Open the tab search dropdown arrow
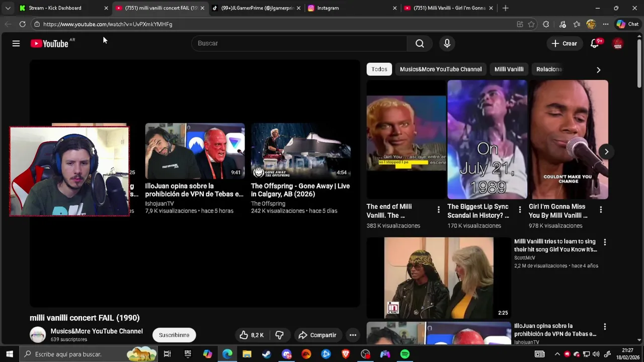Screen dimensions: 644x362 (x=8, y=8)
